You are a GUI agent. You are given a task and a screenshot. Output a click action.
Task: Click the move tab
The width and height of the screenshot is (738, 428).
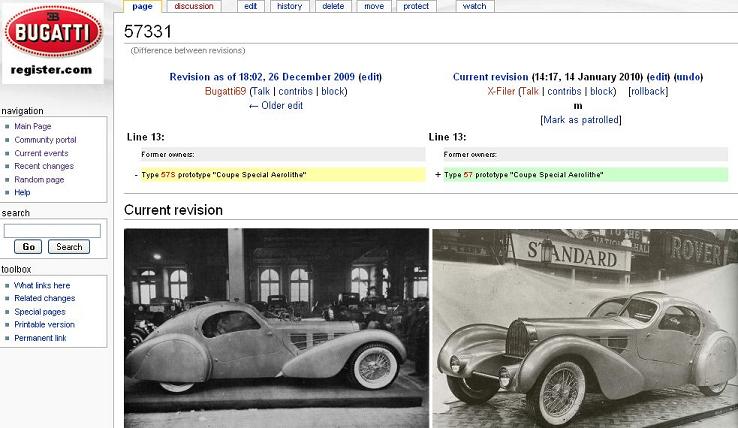tap(374, 6)
